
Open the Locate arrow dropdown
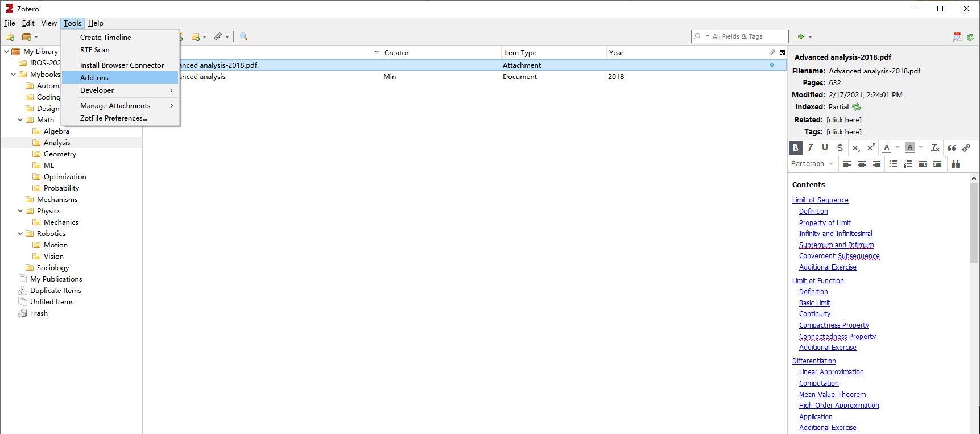tap(811, 37)
